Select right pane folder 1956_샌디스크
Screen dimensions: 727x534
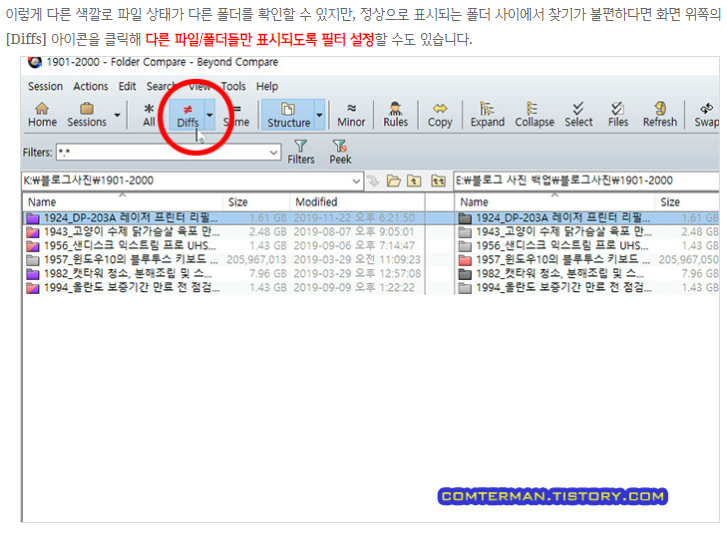click(x=554, y=246)
